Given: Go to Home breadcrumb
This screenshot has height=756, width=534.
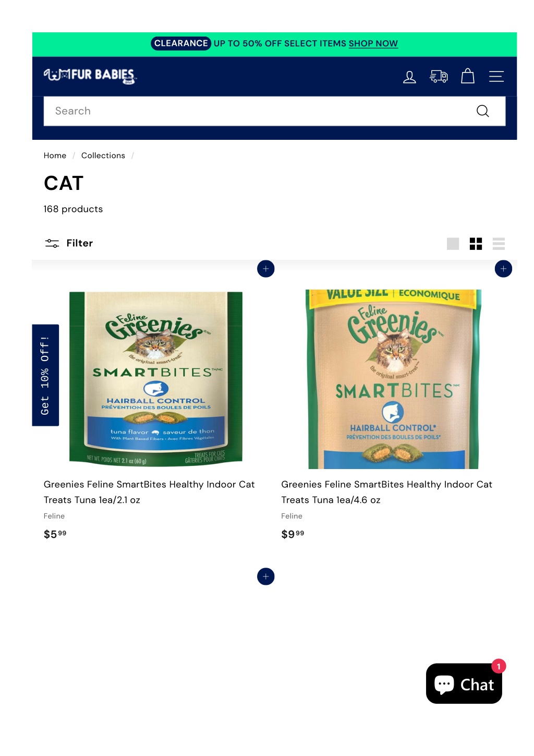Looking at the screenshot, I should click(55, 155).
